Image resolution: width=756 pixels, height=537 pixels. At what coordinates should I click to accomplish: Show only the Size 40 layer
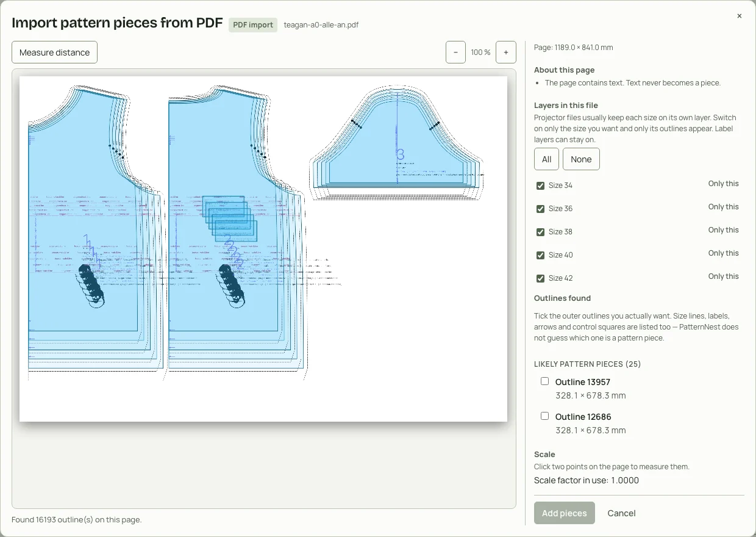click(723, 253)
